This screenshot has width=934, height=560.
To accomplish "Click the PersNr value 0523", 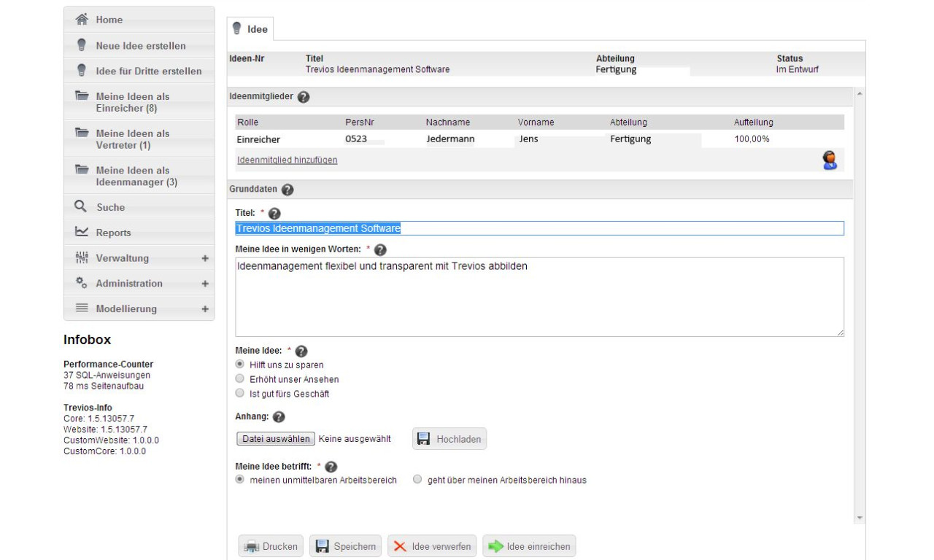I will click(x=355, y=139).
